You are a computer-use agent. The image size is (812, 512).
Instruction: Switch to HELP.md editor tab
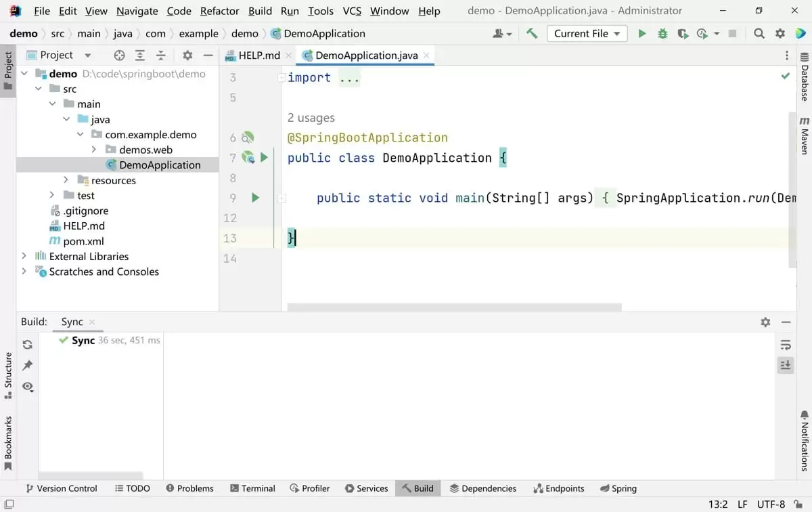(x=259, y=56)
